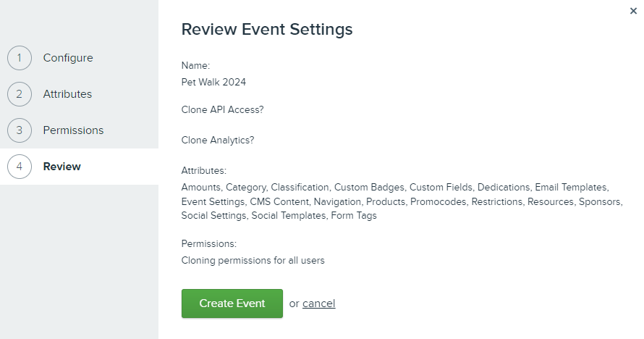The image size is (644, 339).
Task: Click the 'Social Settings, Social Templates, Form Tags' line
Action: (x=279, y=216)
